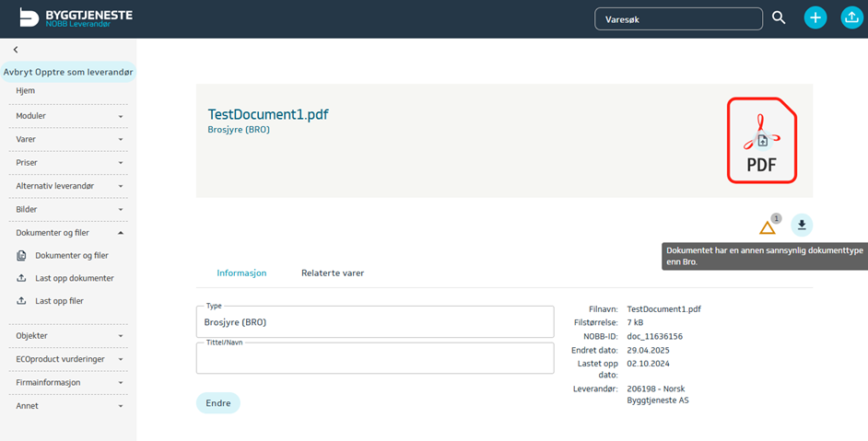Viewport: 868px width, 441px height.
Task: Expand the Moduler menu
Action: pos(68,116)
